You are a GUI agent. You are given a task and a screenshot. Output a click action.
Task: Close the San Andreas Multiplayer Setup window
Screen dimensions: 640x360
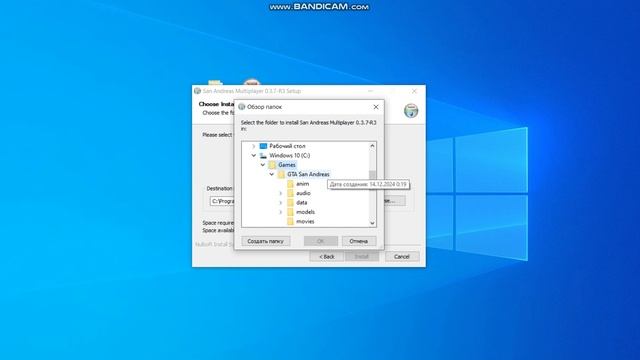tap(414, 91)
